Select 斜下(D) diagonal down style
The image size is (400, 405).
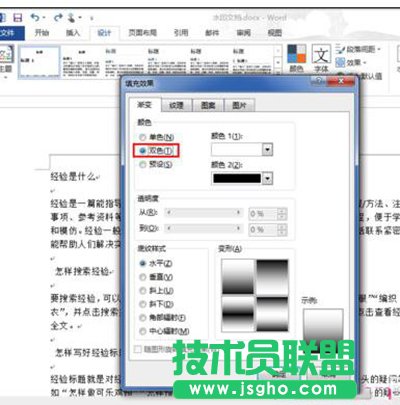coord(156,304)
